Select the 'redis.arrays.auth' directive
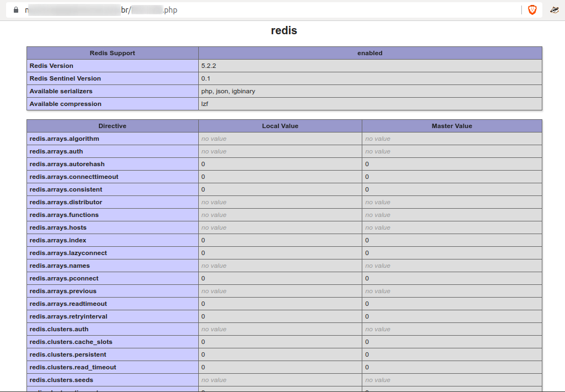565x392 pixels. coord(56,151)
